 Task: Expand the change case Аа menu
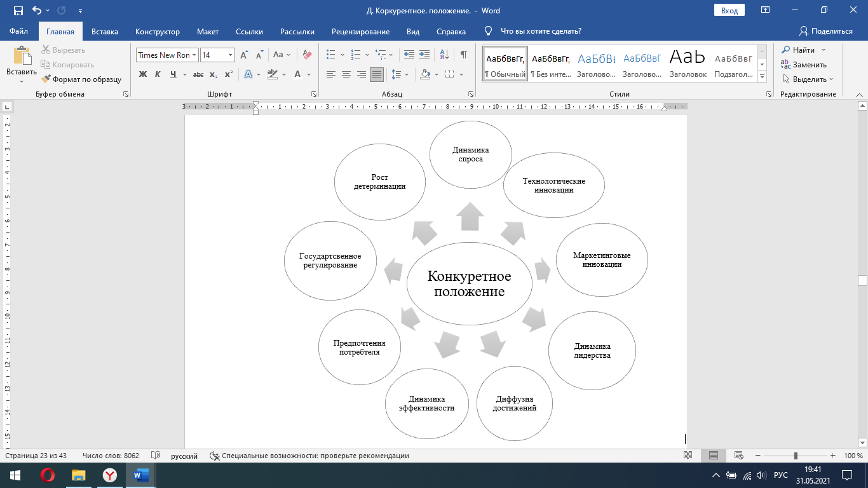[x=288, y=55]
